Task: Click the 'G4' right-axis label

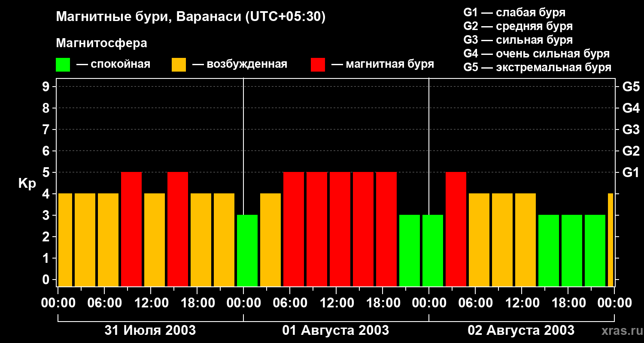Action: tap(631, 108)
